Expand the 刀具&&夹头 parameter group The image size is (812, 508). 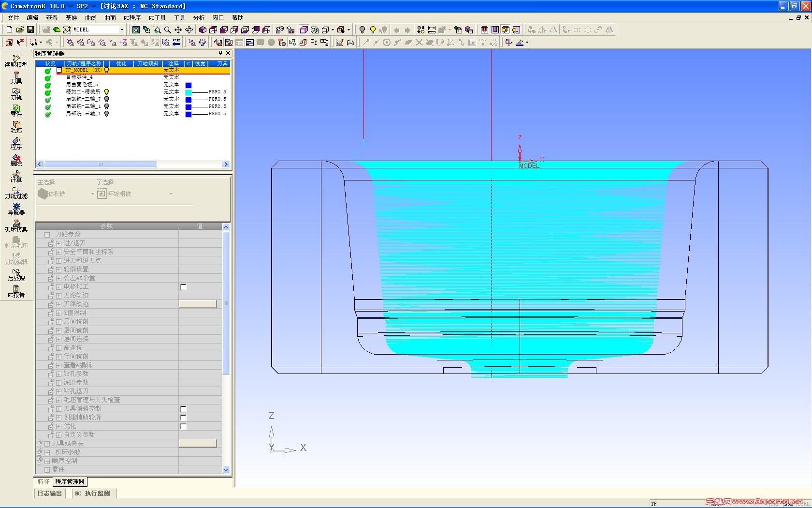pyautogui.click(x=47, y=444)
